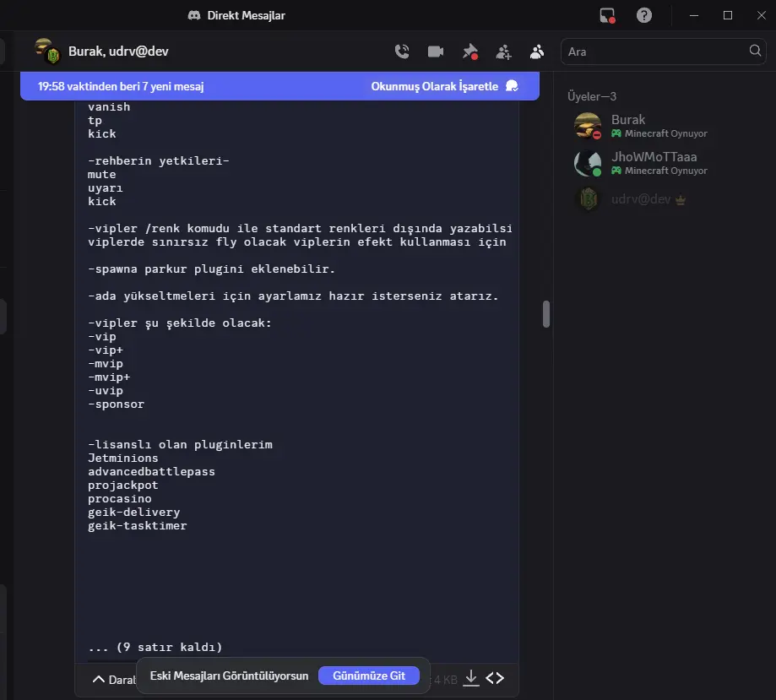776x700 pixels.
Task: Click the text '-sponsor'
Action: [x=116, y=404]
